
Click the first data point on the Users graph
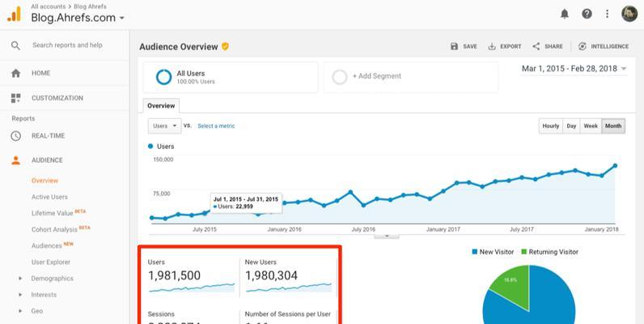point(152,218)
